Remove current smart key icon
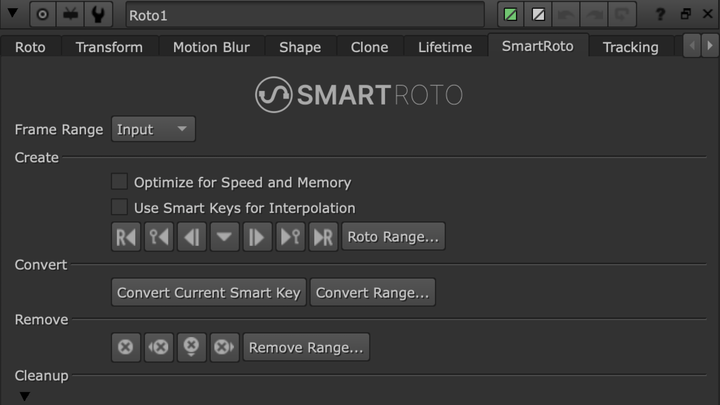720x405 pixels. click(191, 347)
